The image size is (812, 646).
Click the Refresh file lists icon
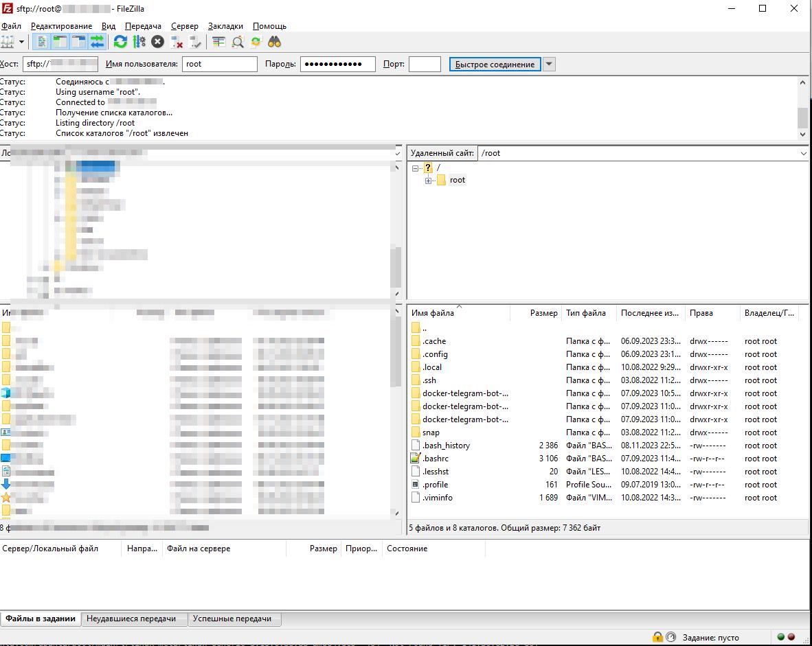(120, 42)
